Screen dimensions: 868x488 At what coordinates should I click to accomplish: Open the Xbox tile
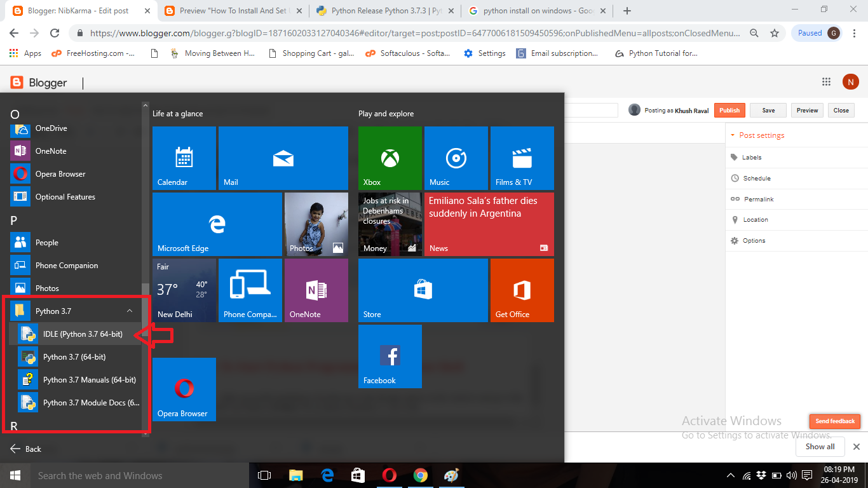390,158
